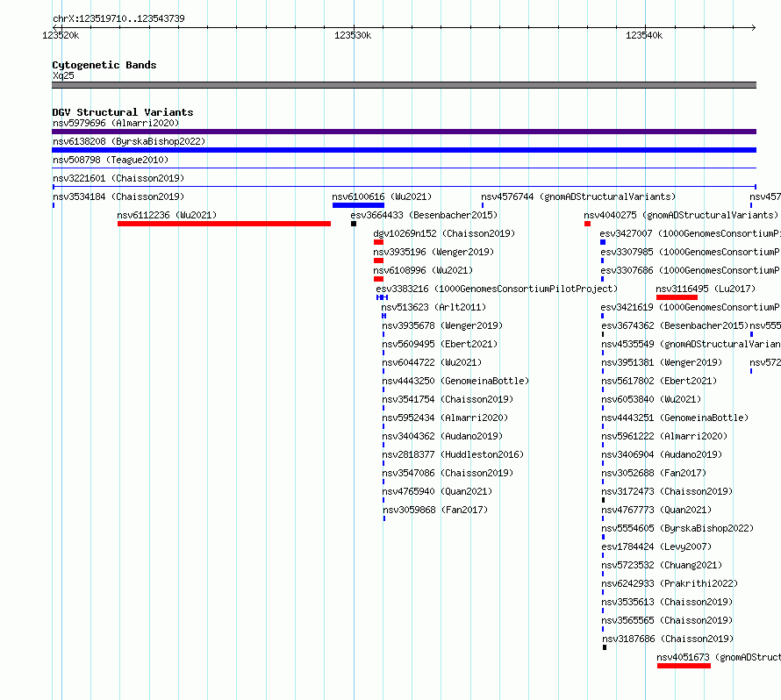The width and height of the screenshot is (781, 700).
Task: Click the nsv4765940 (Quan2021) label
Action: [437, 491]
